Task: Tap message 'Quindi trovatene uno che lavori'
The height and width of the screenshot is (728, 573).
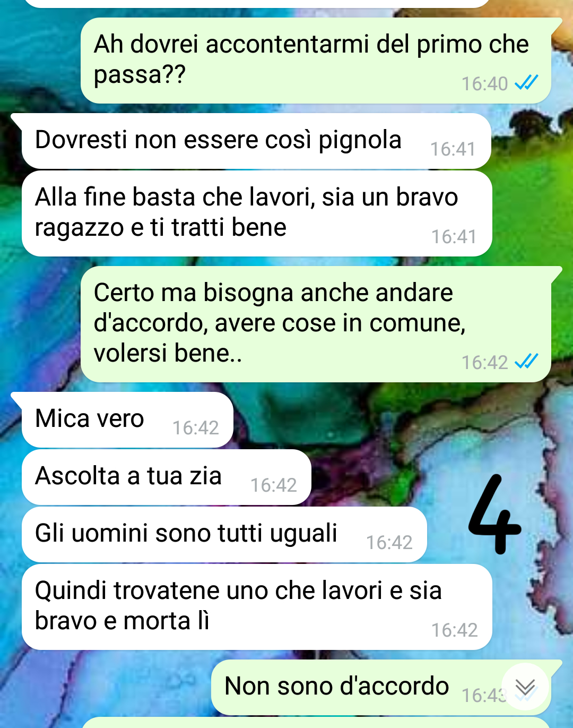Action: [257, 607]
